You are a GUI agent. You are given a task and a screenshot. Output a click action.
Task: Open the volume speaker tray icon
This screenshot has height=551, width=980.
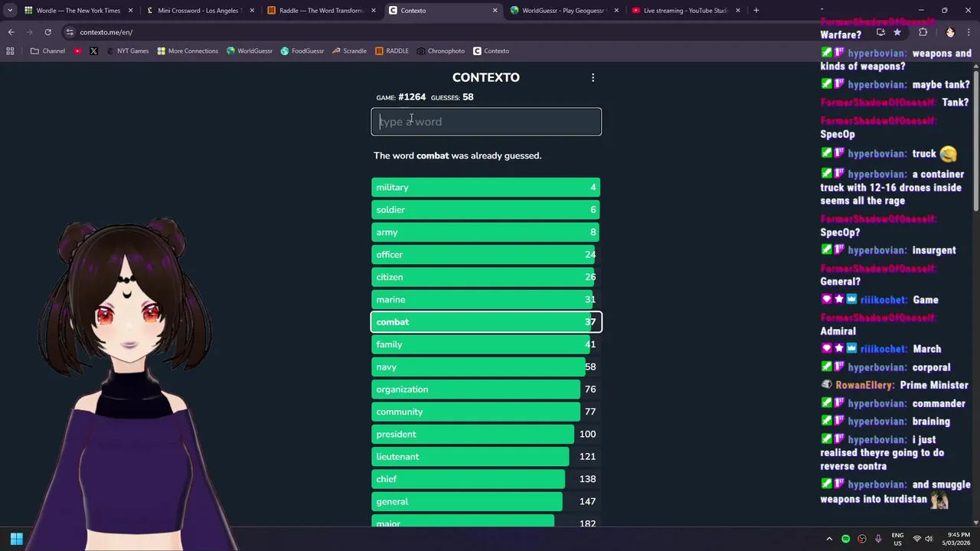[930, 539]
